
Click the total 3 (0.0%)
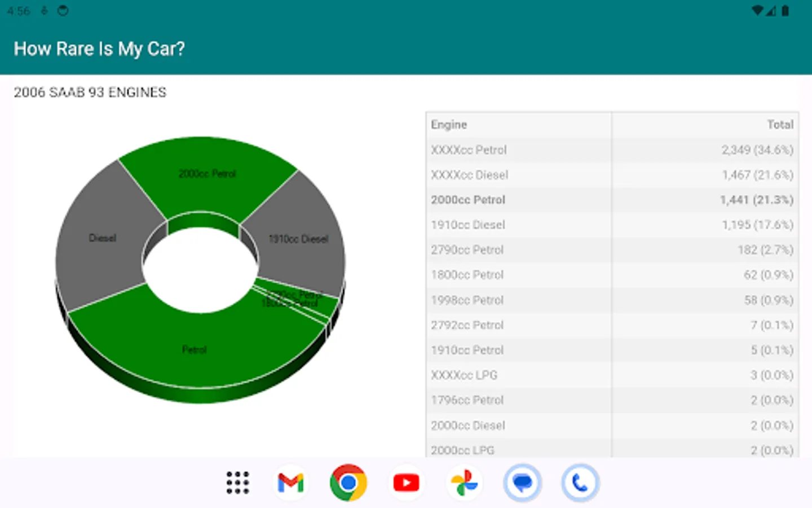pos(772,375)
